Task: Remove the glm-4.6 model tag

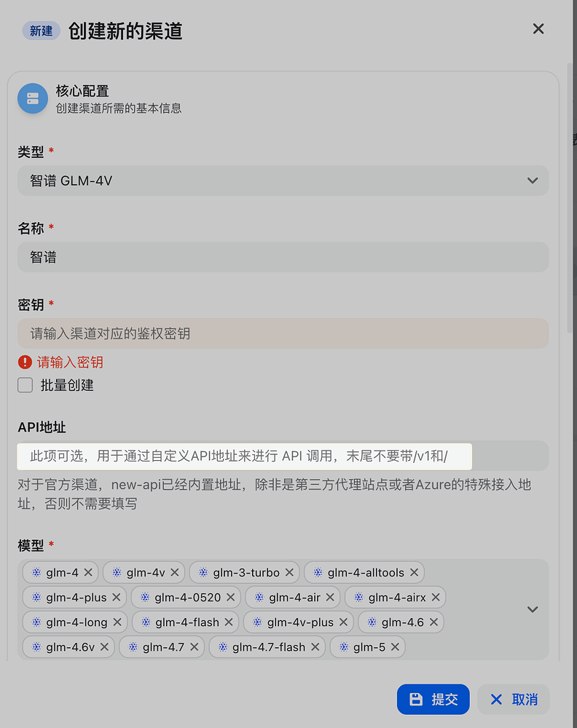Action: click(433, 622)
